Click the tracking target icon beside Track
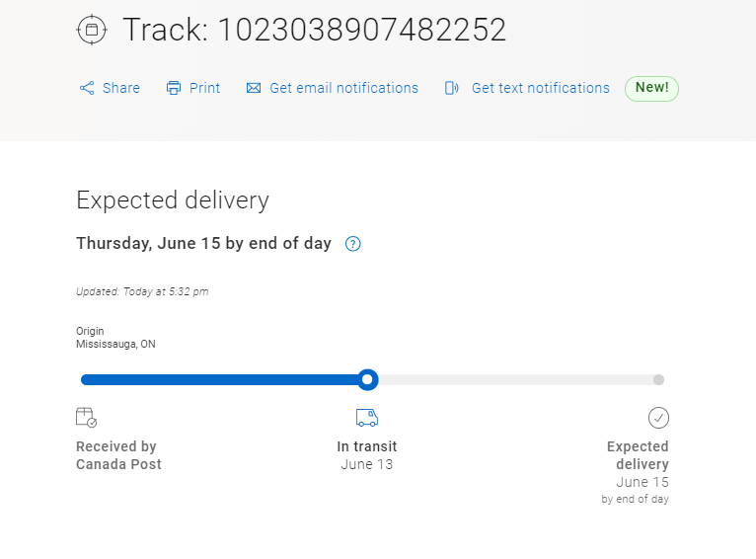The width and height of the screenshot is (756, 559). [91, 30]
